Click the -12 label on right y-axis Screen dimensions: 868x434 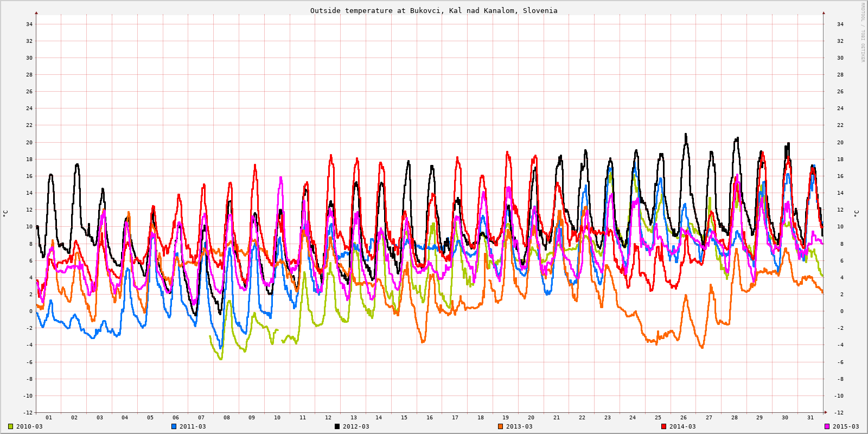839,413
